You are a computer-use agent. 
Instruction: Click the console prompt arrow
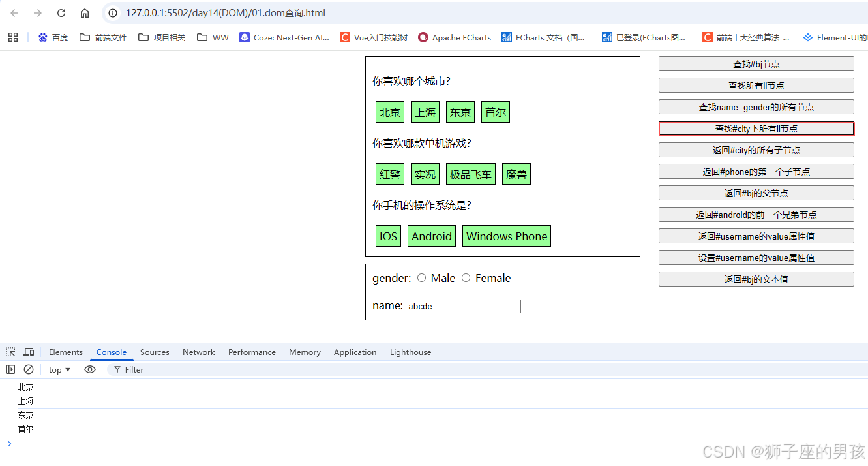click(9, 444)
